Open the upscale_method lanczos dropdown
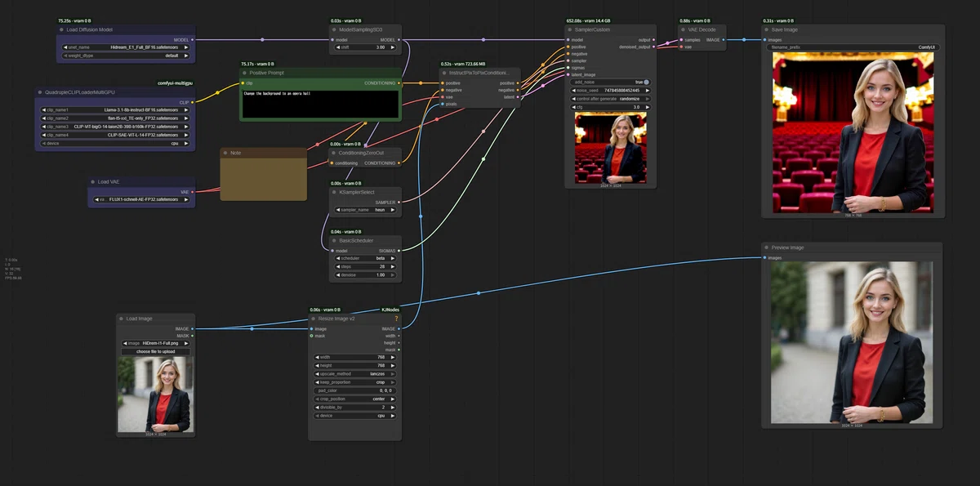The image size is (980, 486). coord(354,372)
